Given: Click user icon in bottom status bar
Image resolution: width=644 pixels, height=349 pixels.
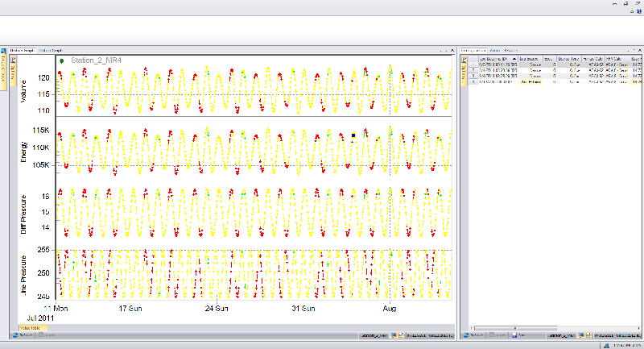Looking at the screenshot, I should tap(607, 345).
